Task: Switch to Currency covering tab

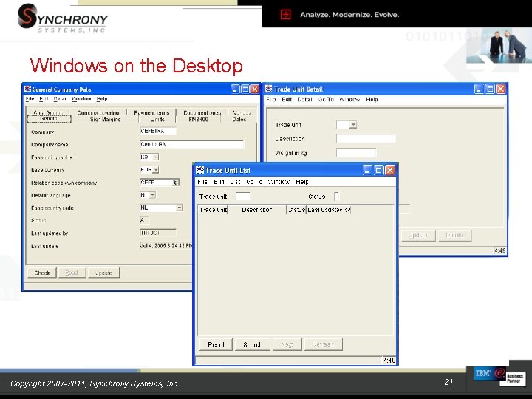Action: click(98, 112)
